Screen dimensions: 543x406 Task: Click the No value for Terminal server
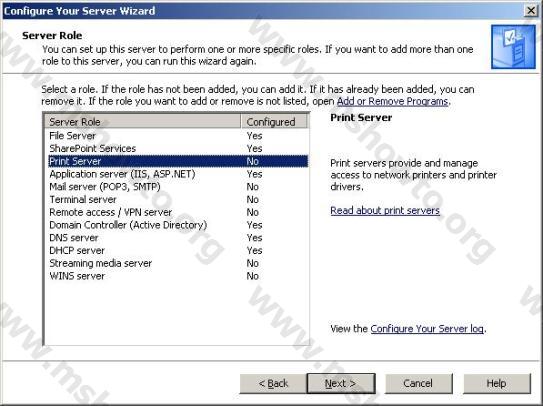(x=252, y=200)
